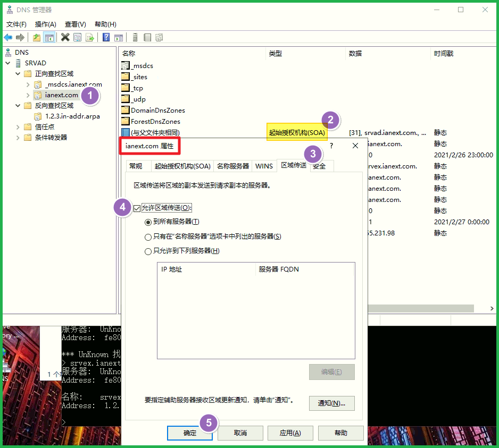The width and height of the screenshot is (499, 448).
Task: Switch to the 名称服务器 tab
Action: click(x=232, y=166)
